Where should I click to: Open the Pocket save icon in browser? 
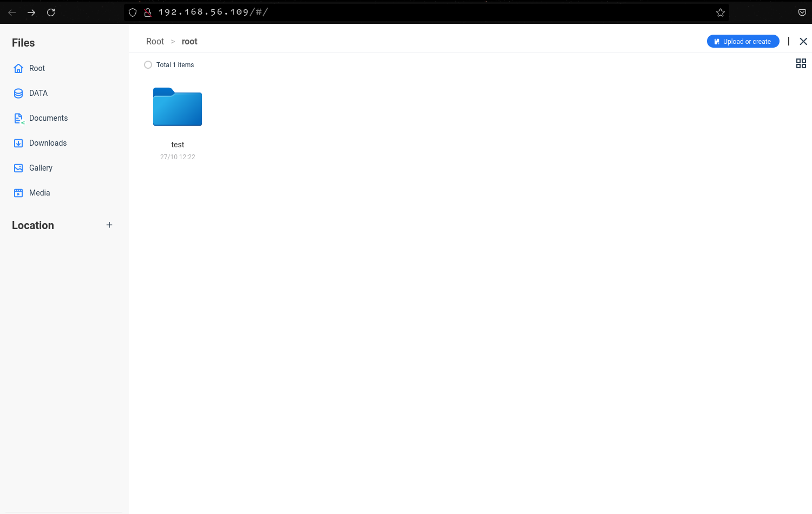coord(802,12)
